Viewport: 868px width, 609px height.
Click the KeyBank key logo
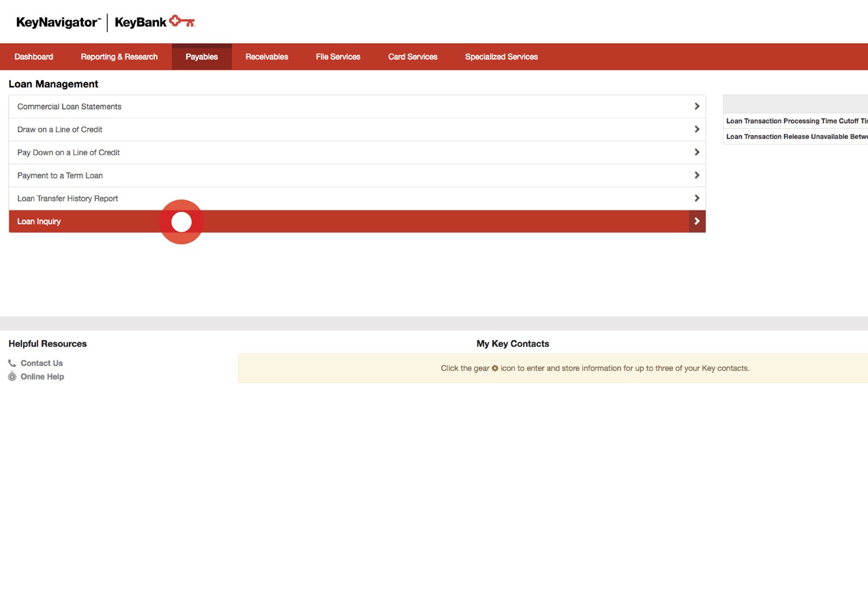coord(183,21)
